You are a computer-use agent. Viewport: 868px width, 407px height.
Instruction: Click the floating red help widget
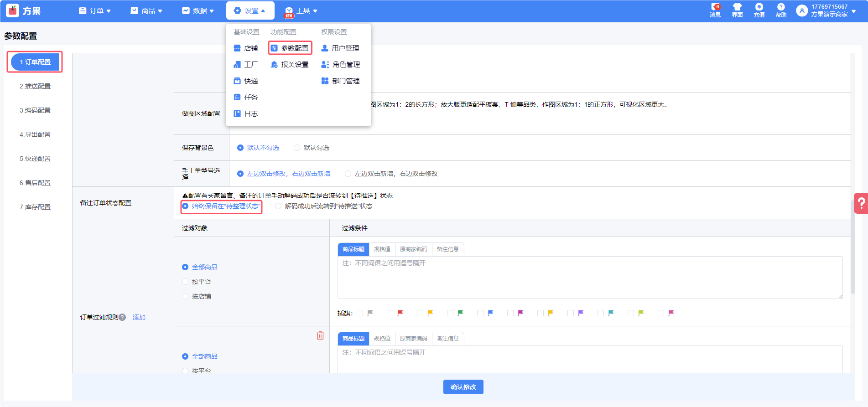[861, 203]
